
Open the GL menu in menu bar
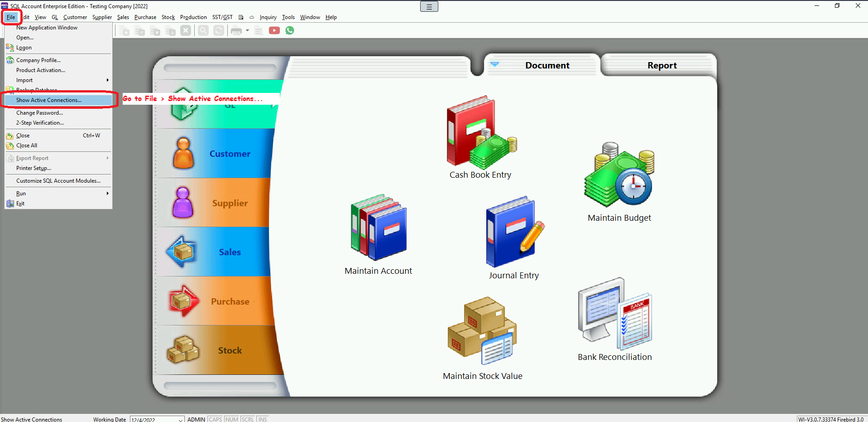pos(55,17)
